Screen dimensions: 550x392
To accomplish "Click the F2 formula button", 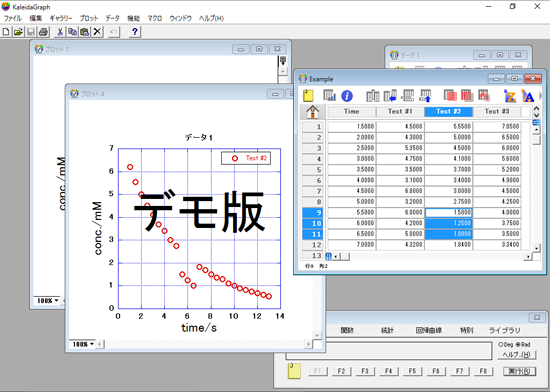I will click(x=341, y=371).
